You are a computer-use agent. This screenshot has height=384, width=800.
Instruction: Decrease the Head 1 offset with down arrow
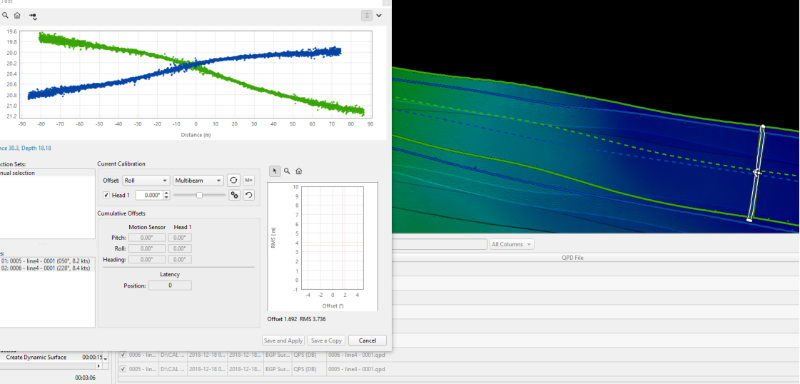tap(167, 197)
